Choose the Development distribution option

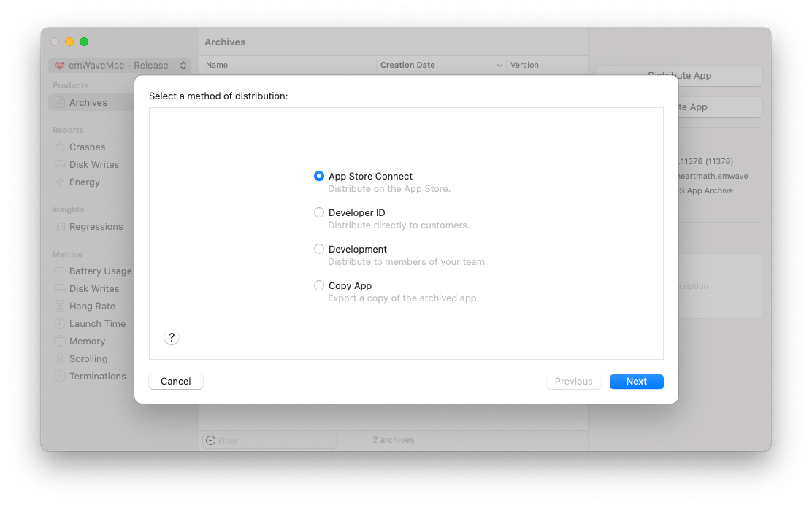pos(319,250)
